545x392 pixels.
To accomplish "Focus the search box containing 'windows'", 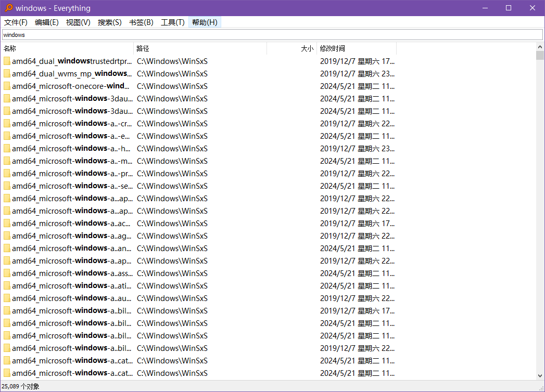I will coord(272,35).
